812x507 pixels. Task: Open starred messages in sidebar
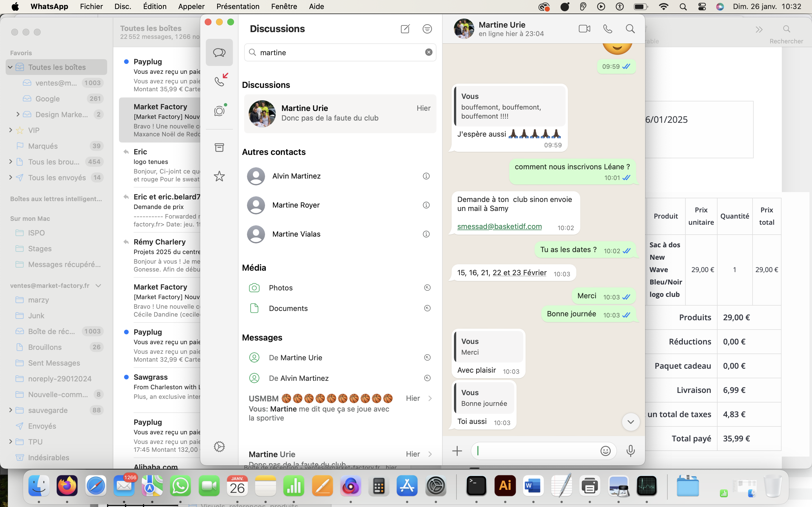point(219,176)
